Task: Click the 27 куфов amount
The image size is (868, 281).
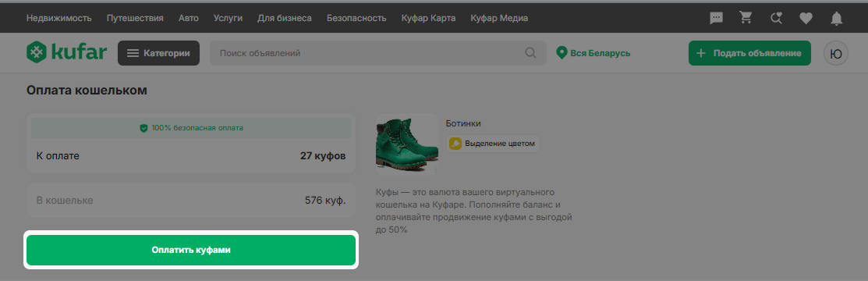Action: pos(323,156)
